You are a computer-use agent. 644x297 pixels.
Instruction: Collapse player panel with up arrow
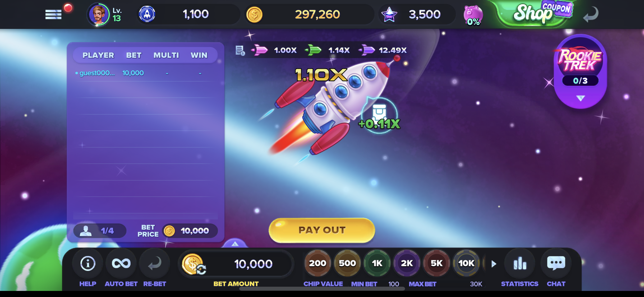coord(235,244)
